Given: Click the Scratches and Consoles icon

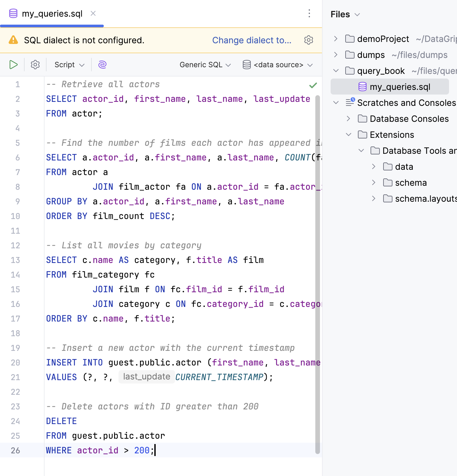Looking at the screenshot, I should click(x=350, y=102).
